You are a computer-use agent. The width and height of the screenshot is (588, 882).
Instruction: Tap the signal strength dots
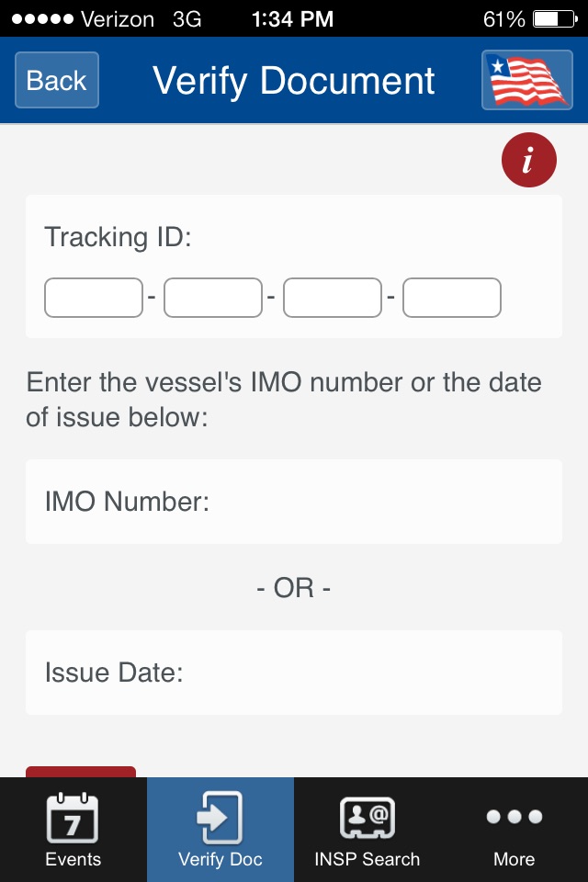43,19
